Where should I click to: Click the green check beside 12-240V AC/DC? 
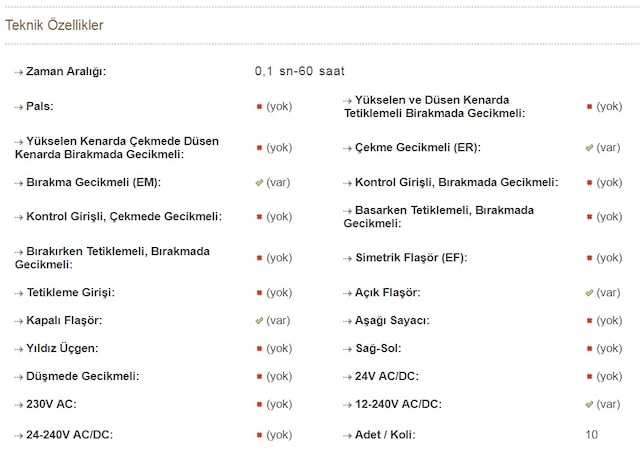point(589,404)
